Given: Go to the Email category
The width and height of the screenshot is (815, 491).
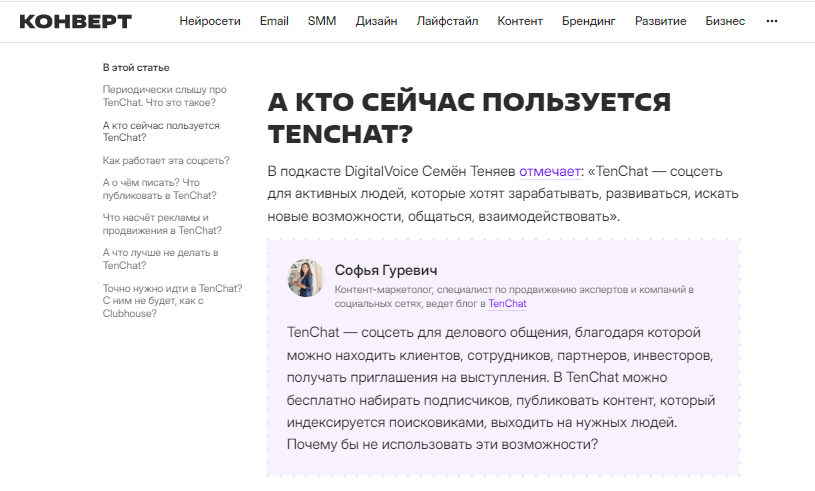Looking at the screenshot, I should tap(274, 21).
